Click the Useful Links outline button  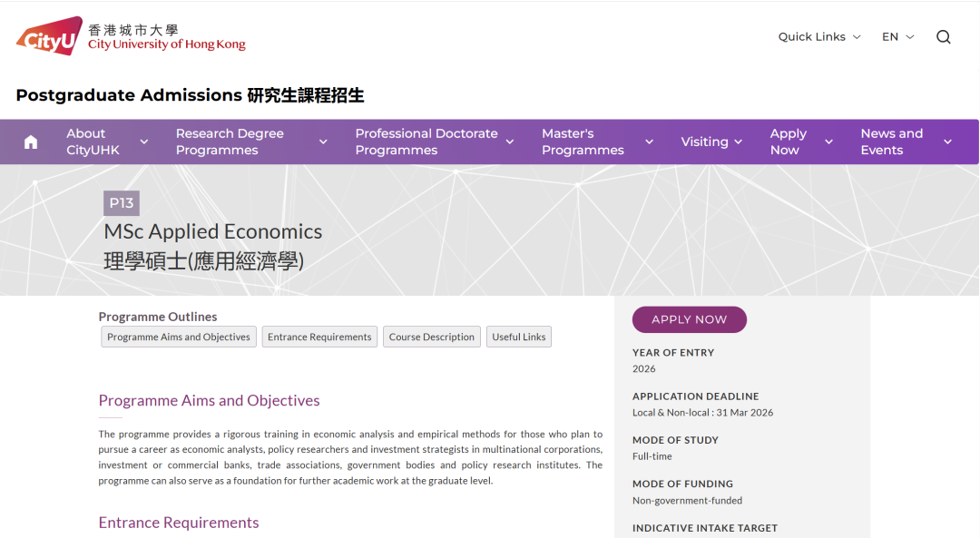tap(518, 337)
